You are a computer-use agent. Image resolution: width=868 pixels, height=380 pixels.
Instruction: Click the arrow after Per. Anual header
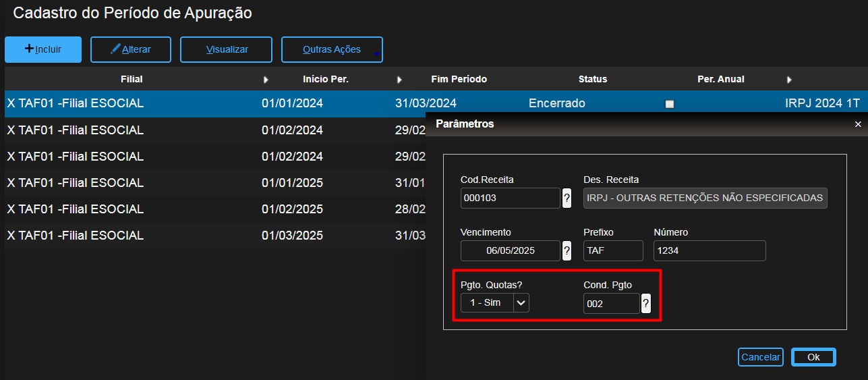point(789,80)
